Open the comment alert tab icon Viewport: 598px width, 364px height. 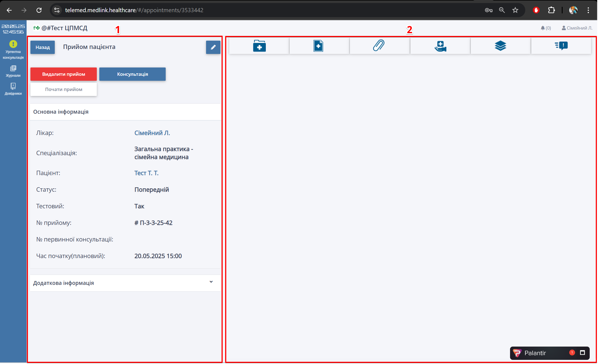coord(561,46)
